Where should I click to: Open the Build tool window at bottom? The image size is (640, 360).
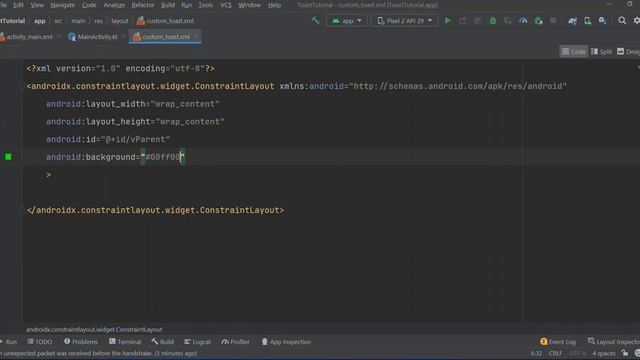[162, 342]
